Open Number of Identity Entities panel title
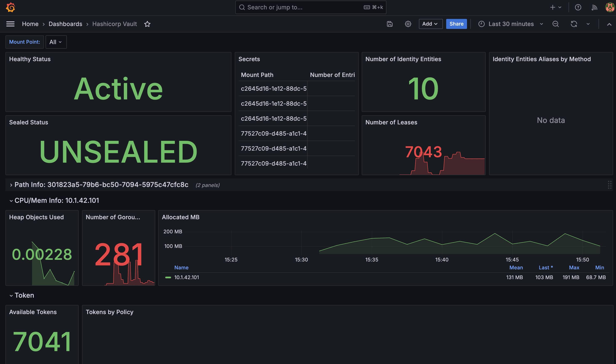The image size is (616, 364). pos(403,59)
